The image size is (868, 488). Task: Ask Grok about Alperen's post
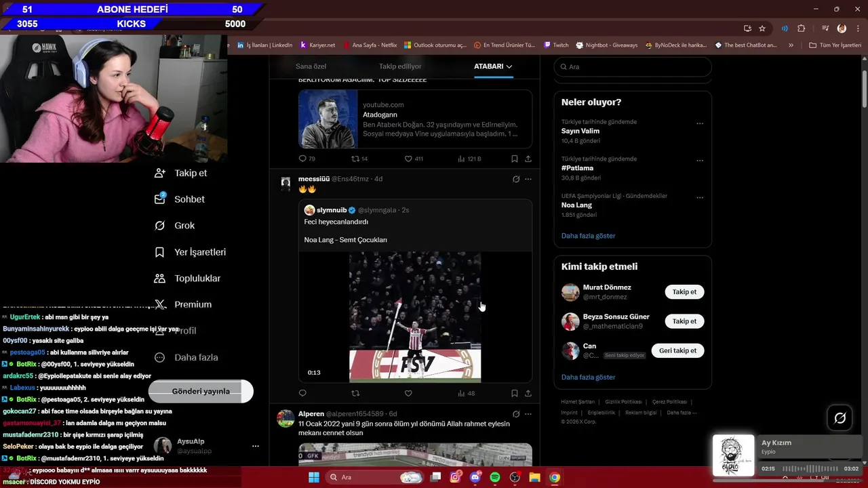(x=516, y=413)
